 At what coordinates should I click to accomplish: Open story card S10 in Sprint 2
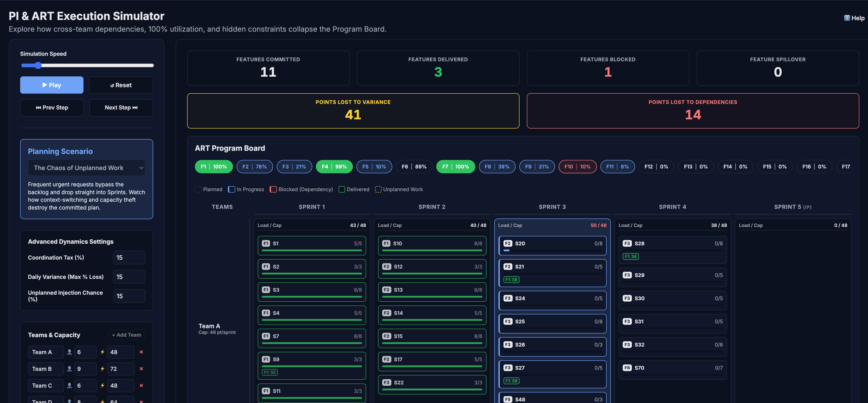[432, 246]
